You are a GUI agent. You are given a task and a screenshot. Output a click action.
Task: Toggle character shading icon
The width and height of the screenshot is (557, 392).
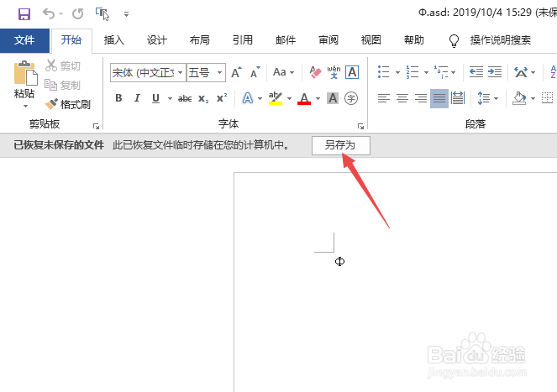click(x=333, y=98)
